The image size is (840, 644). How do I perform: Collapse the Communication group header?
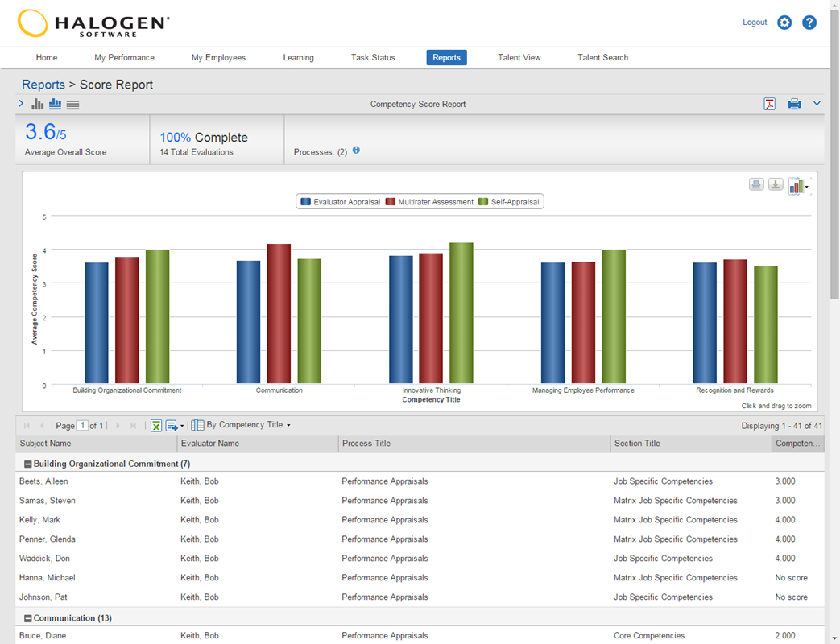tap(28, 617)
